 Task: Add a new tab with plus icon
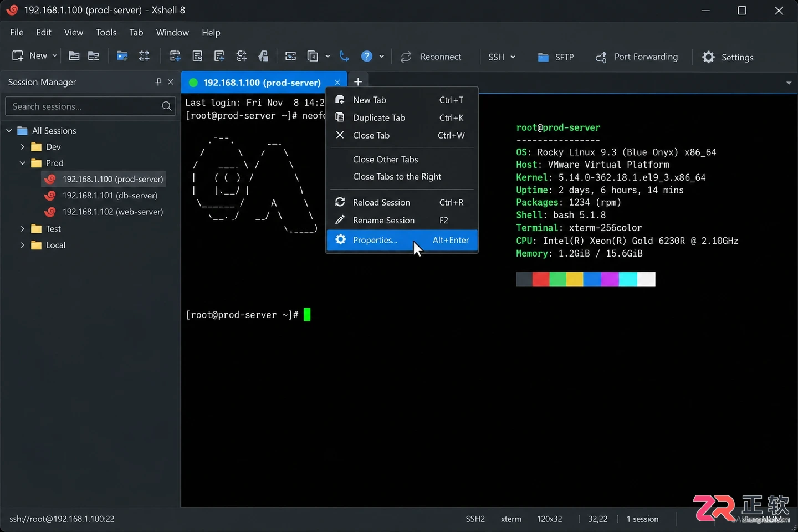pyautogui.click(x=358, y=82)
